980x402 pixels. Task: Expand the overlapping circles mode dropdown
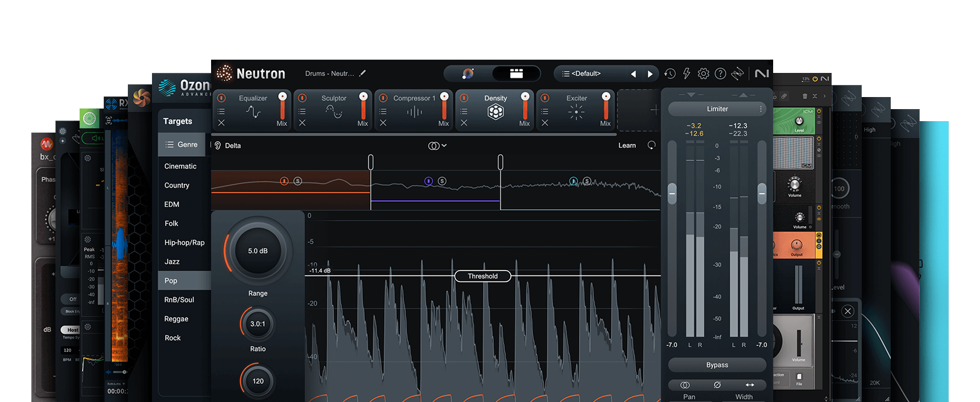point(437,146)
